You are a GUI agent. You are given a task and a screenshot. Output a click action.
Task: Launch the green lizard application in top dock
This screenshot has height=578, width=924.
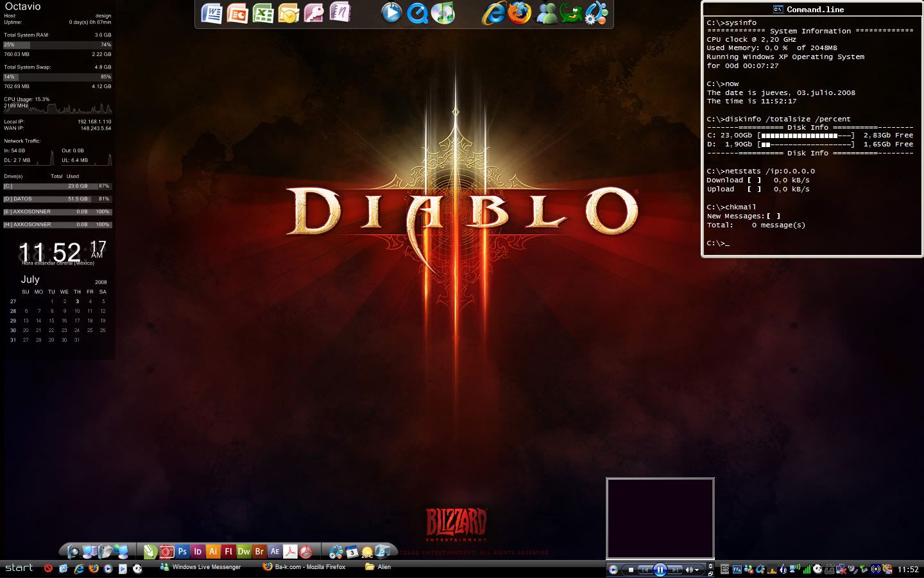point(571,13)
